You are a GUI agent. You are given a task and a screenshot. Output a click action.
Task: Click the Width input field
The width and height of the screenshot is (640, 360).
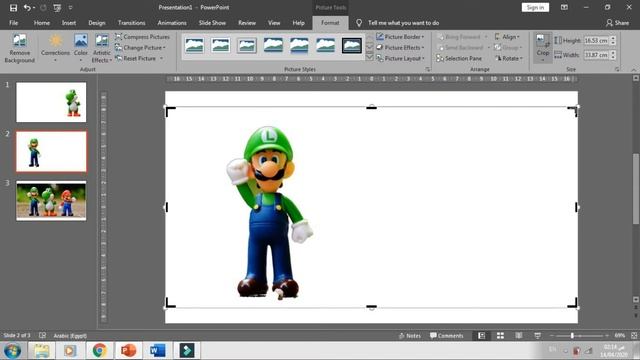tap(596, 55)
